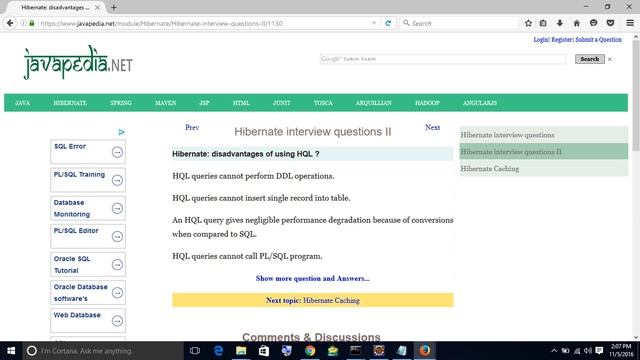The height and width of the screenshot is (360, 640).
Task: Click the page vertical scrollbar thumb
Action: click(x=636, y=95)
